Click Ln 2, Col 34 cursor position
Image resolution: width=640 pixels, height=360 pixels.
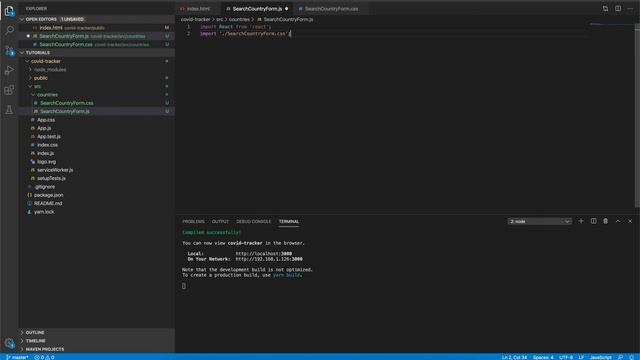pos(514,357)
